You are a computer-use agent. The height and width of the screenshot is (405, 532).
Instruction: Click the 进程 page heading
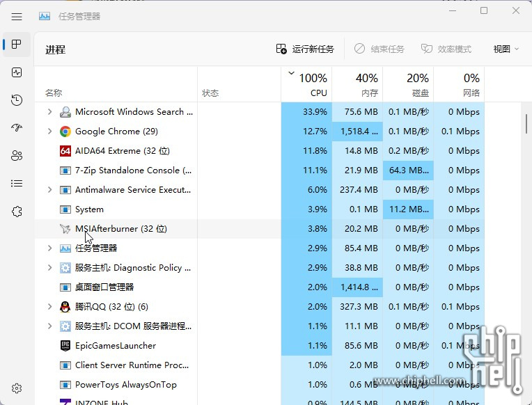pyautogui.click(x=55, y=49)
